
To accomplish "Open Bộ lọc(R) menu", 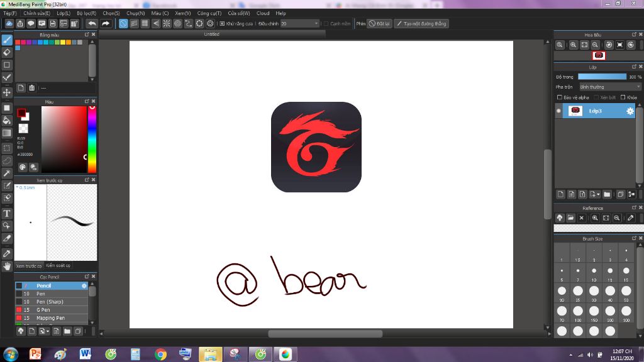I will tap(86, 13).
